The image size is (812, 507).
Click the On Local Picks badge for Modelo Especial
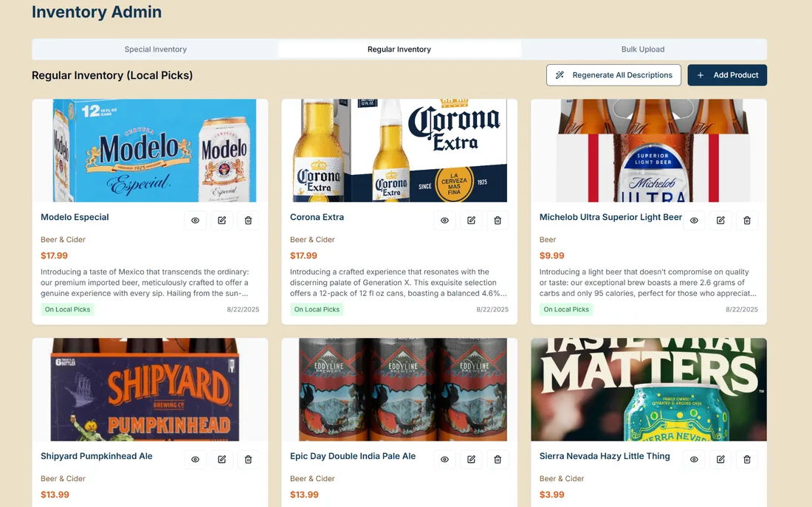[x=67, y=310]
